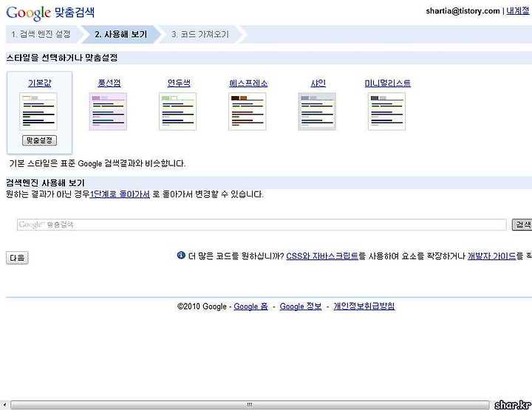Open the 개발자 가이드 link
This screenshot has height=410, width=532.
tap(491, 256)
